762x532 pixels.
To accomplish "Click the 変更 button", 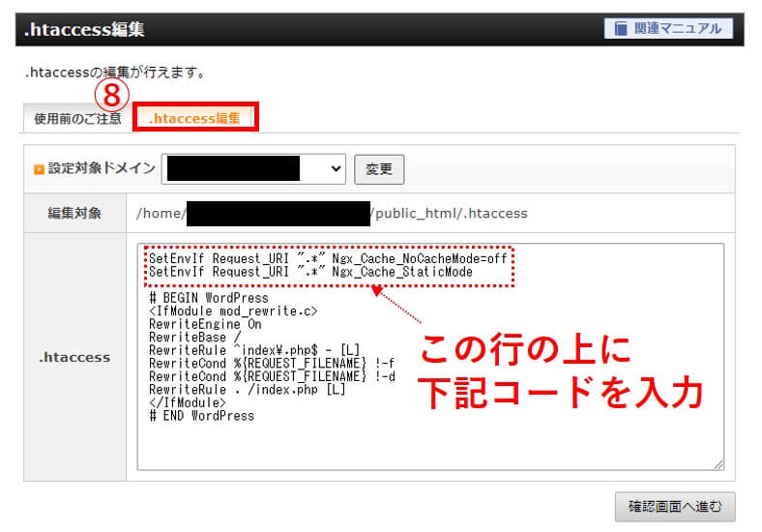I will [x=378, y=169].
